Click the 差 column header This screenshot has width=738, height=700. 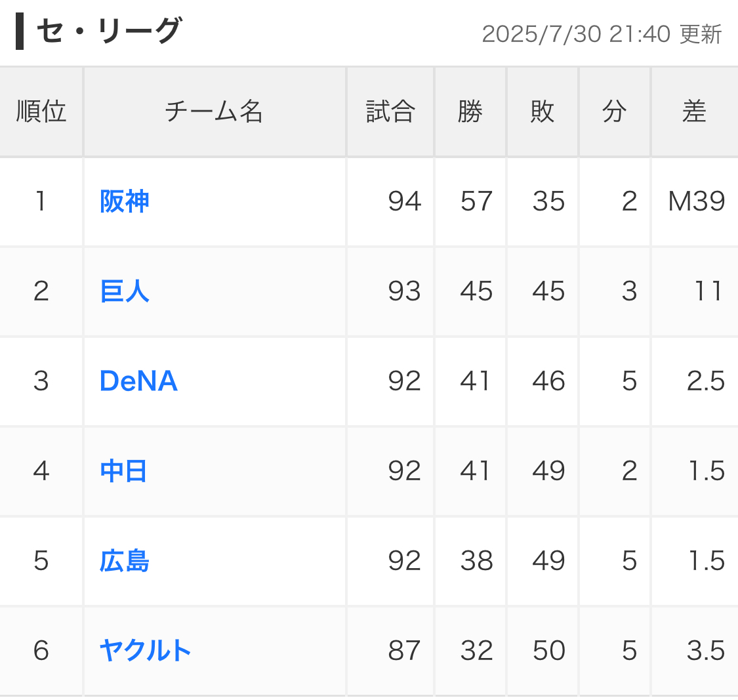click(695, 112)
